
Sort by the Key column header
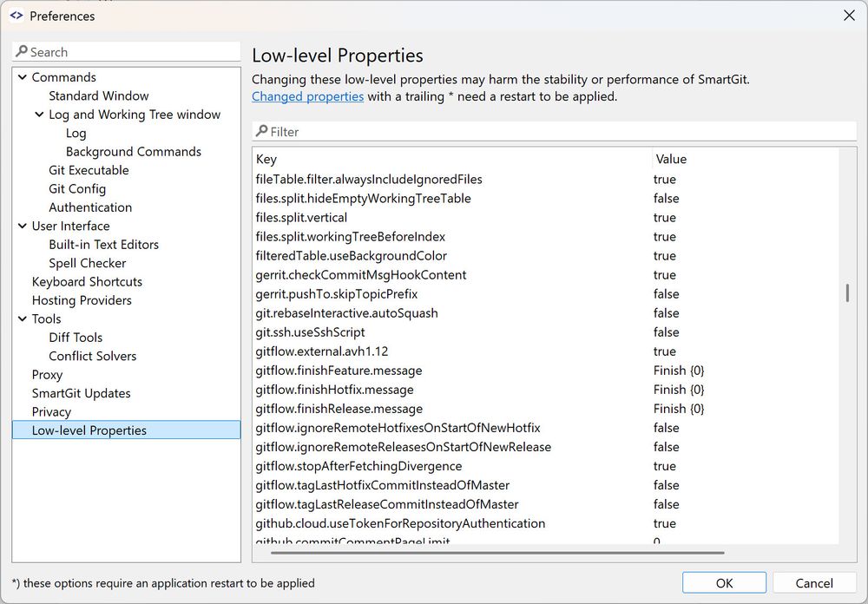[451, 159]
